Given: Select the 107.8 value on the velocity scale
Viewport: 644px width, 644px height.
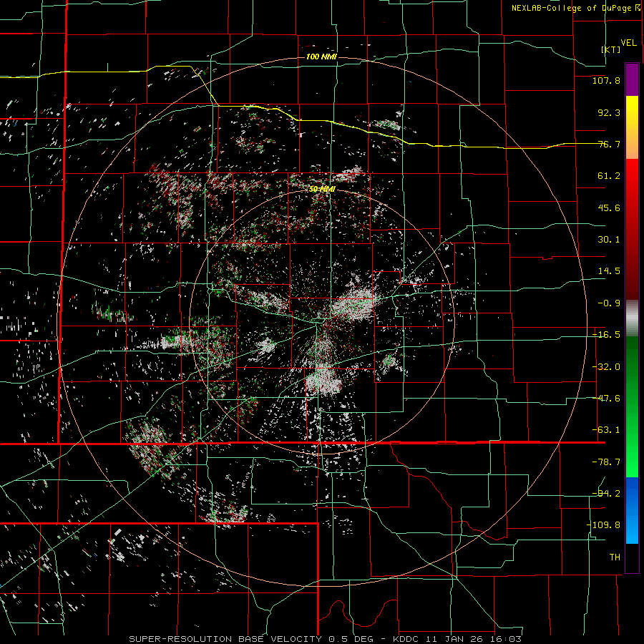Looking at the screenshot, I should 606,80.
